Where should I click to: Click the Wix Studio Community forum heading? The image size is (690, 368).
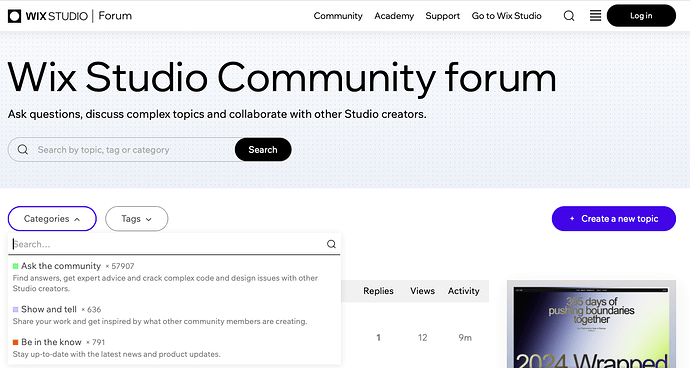coord(282,78)
